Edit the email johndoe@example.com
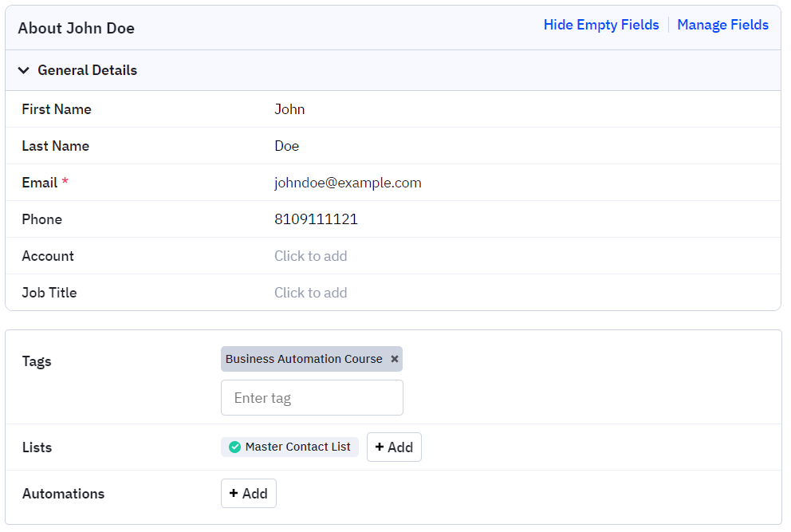Viewport: 791px width, 532px height. click(x=348, y=183)
